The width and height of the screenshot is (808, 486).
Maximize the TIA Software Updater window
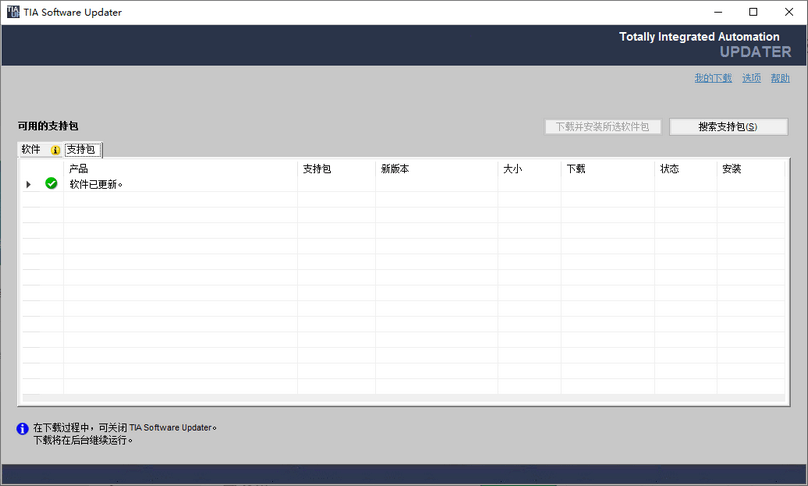[753, 12]
